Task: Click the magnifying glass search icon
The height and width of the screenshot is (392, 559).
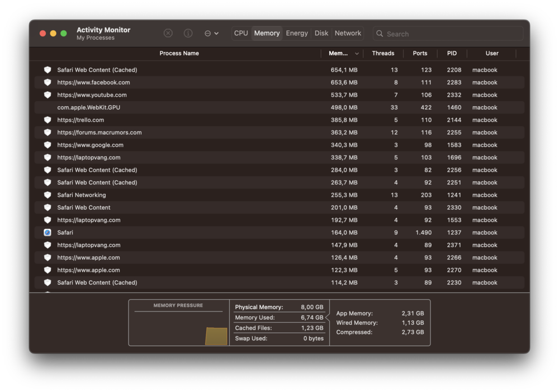Action: click(380, 34)
